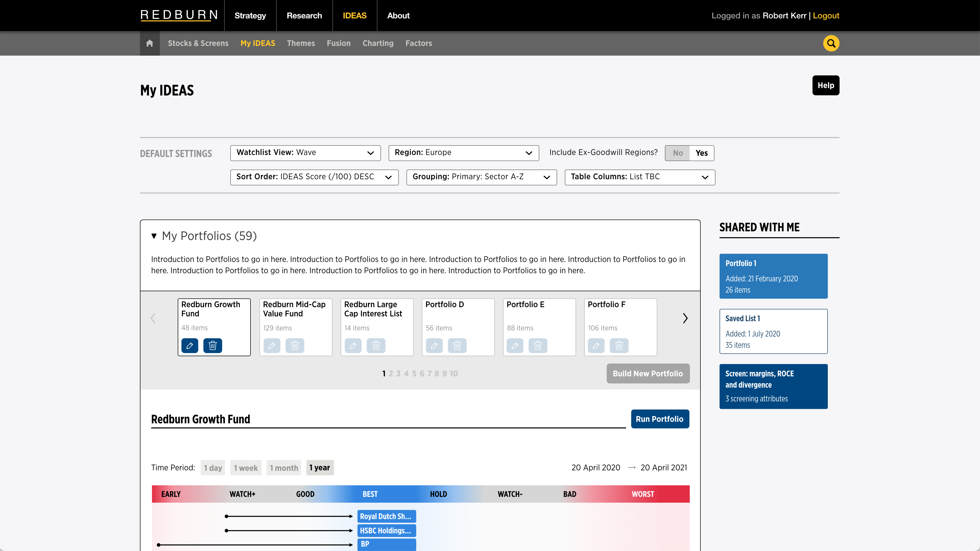The image size is (980, 551).
Task: Select the 1 week time period
Action: tap(246, 468)
